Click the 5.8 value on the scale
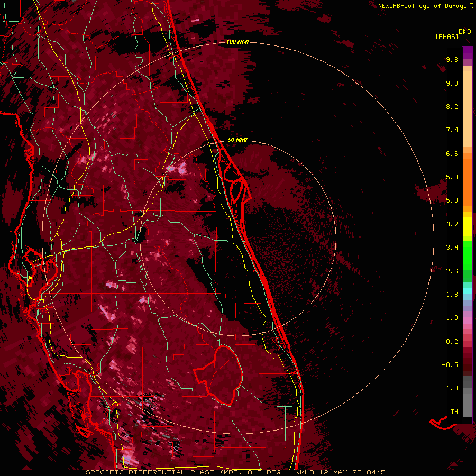Screen dimensions: 476x476 (x=452, y=177)
